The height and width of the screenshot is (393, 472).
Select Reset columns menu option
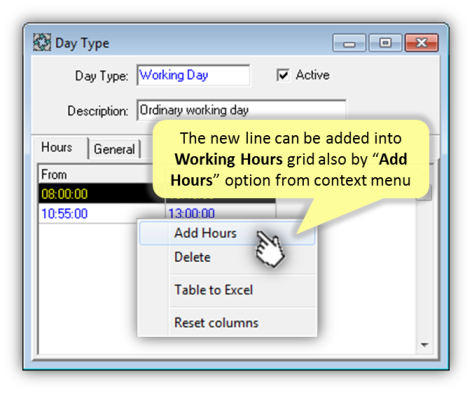(227, 323)
